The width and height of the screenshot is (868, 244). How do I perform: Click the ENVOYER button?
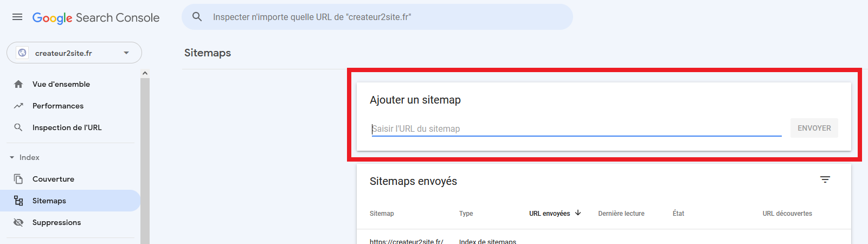(x=814, y=128)
